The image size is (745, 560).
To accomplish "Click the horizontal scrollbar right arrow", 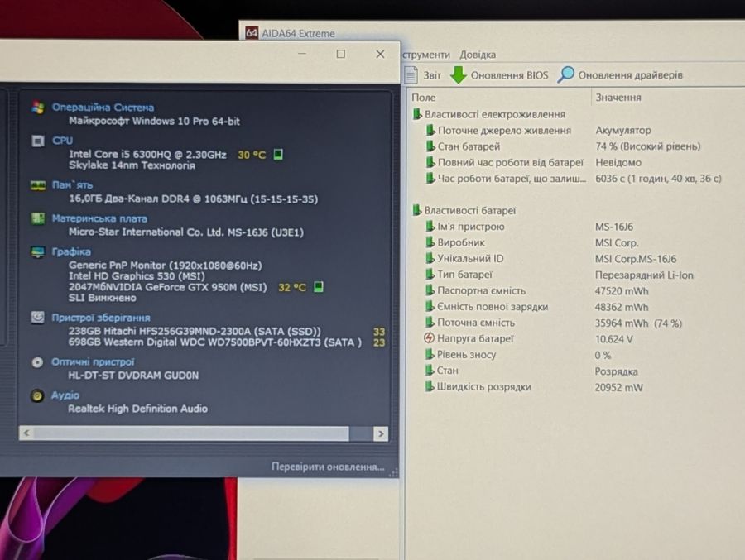I will [381, 433].
